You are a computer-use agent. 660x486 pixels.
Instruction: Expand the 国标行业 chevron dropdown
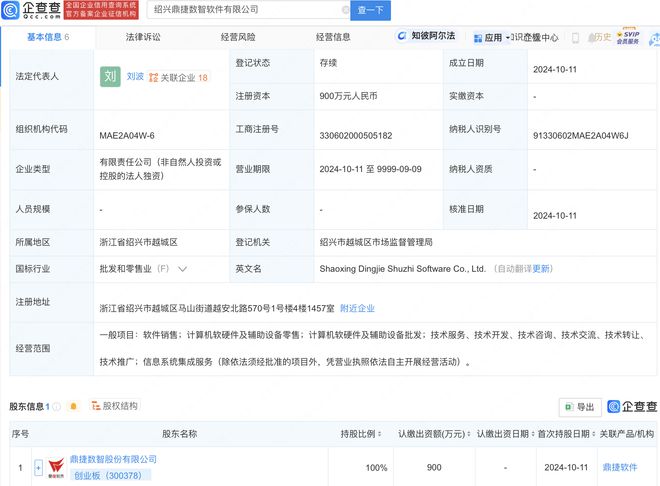(182, 269)
